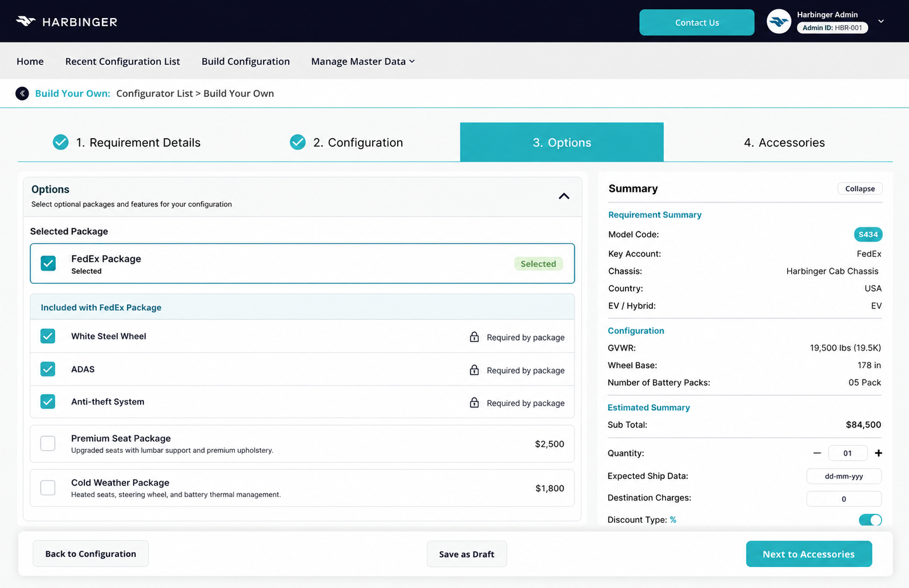This screenshot has height=588, width=909.
Task: Click the Quantity input field
Action: (x=848, y=453)
